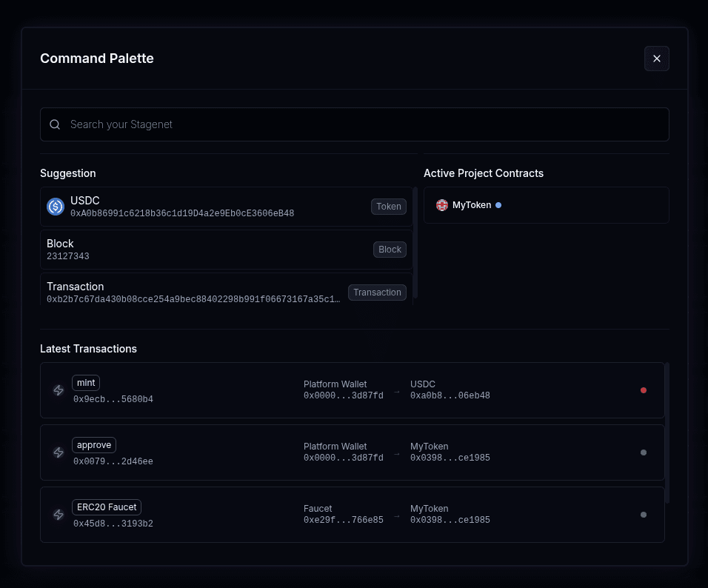Click the arrow between Platform Wallet and USDC
Screen dimensions: 708x588
point(397,390)
